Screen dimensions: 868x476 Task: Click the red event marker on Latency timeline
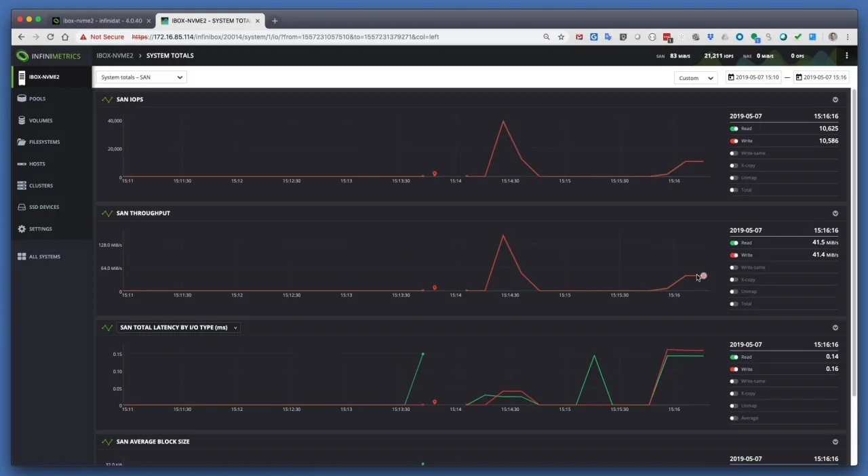tap(435, 401)
